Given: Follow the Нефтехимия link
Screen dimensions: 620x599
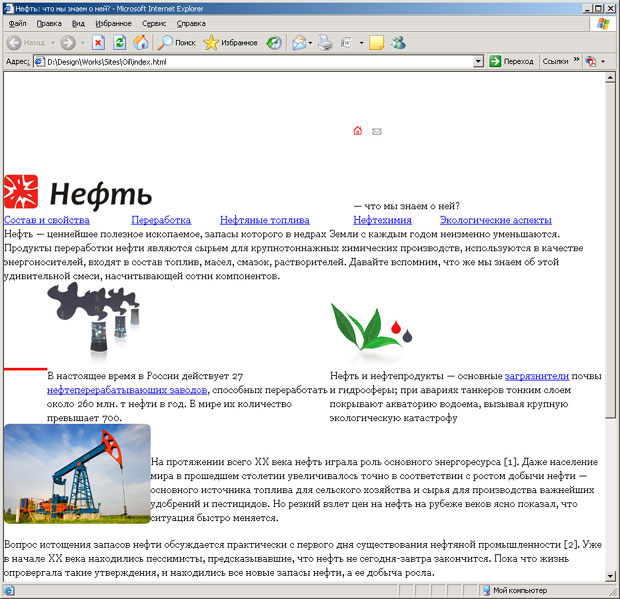Looking at the screenshot, I should pyautogui.click(x=382, y=220).
